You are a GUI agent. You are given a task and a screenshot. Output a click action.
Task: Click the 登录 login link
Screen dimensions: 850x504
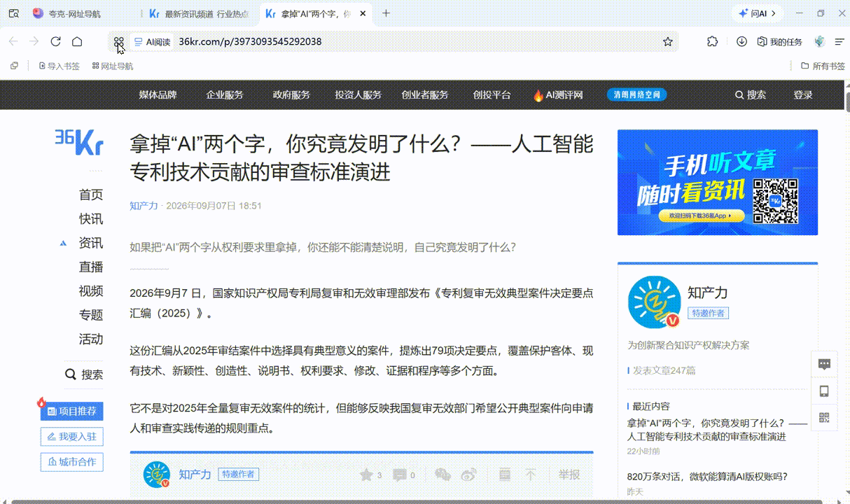803,95
